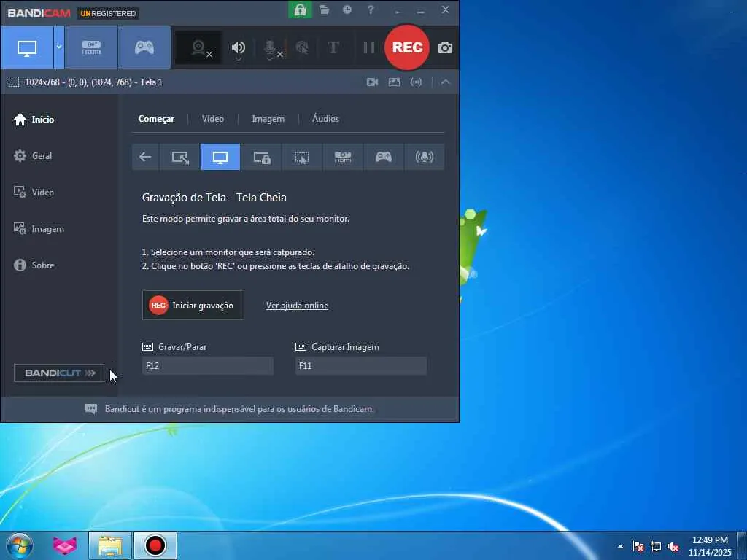This screenshot has height=560, width=747.
Task: Click the Action Center flag tray icon
Action: pos(638,547)
